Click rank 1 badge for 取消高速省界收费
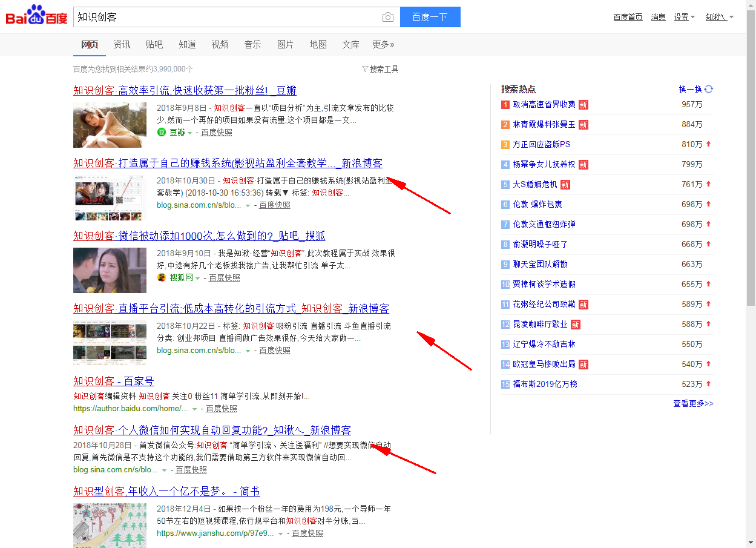The height and width of the screenshot is (548, 756). click(505, 105)
